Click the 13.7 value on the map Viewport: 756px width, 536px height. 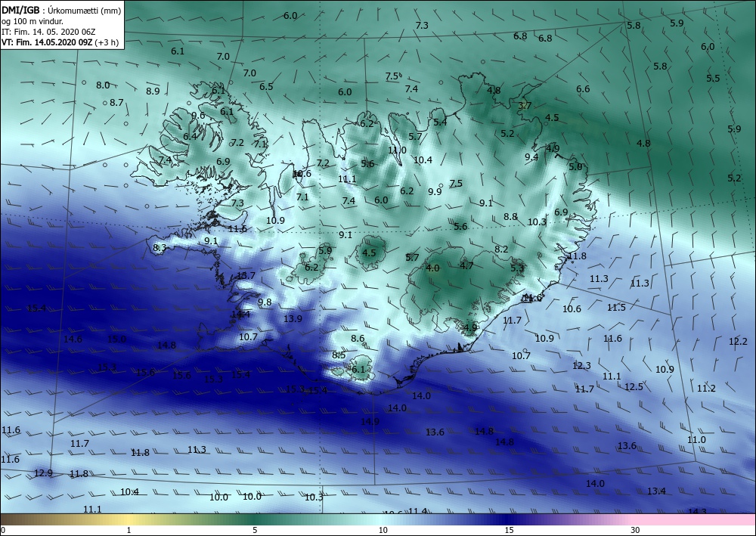pos(246,276)
